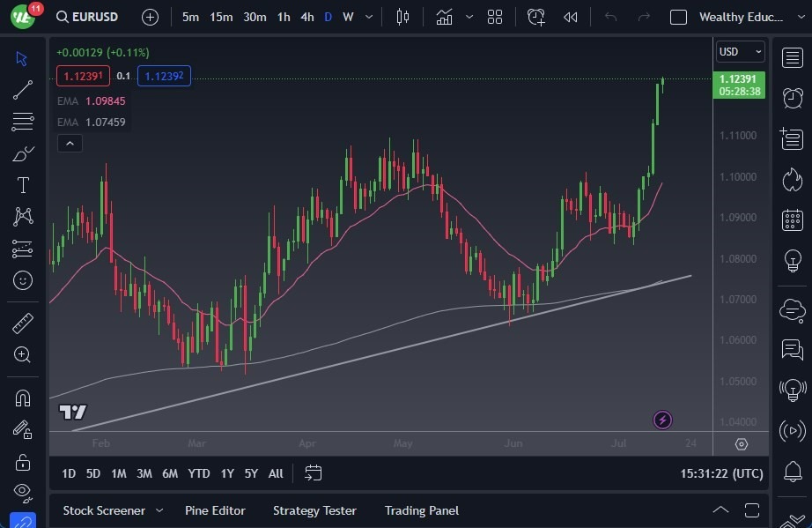Viewport: 812px width, 528px height.
Task: Open the ruler measure tool
Action: [x=23, y=323]
